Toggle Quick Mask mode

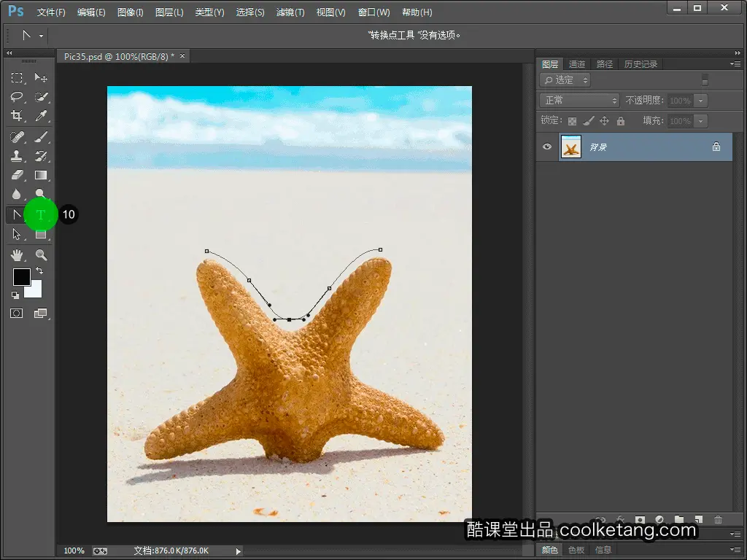click(17, 314)
